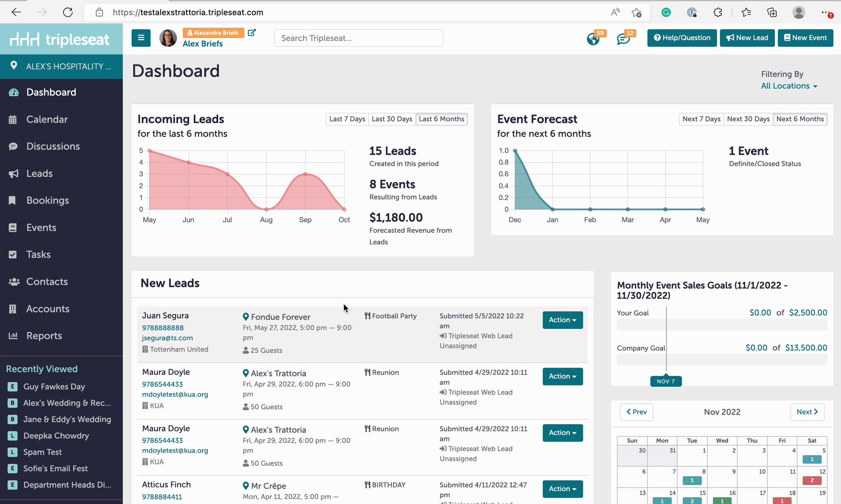841x504 pixels.
Task: Show Event Forecast for Next 6 Months
Action: click(x=800, y=119)
